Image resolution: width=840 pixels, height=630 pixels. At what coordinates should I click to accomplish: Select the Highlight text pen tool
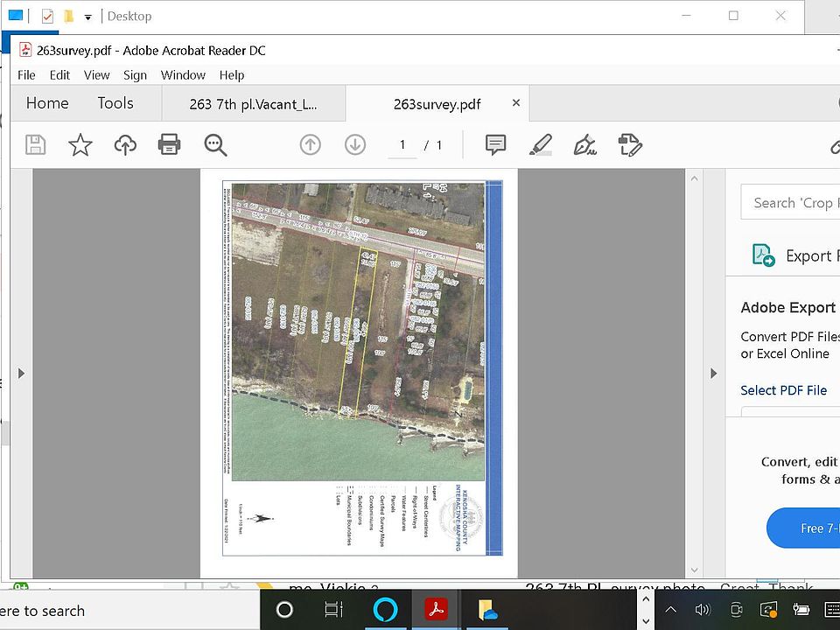point(540,144)
